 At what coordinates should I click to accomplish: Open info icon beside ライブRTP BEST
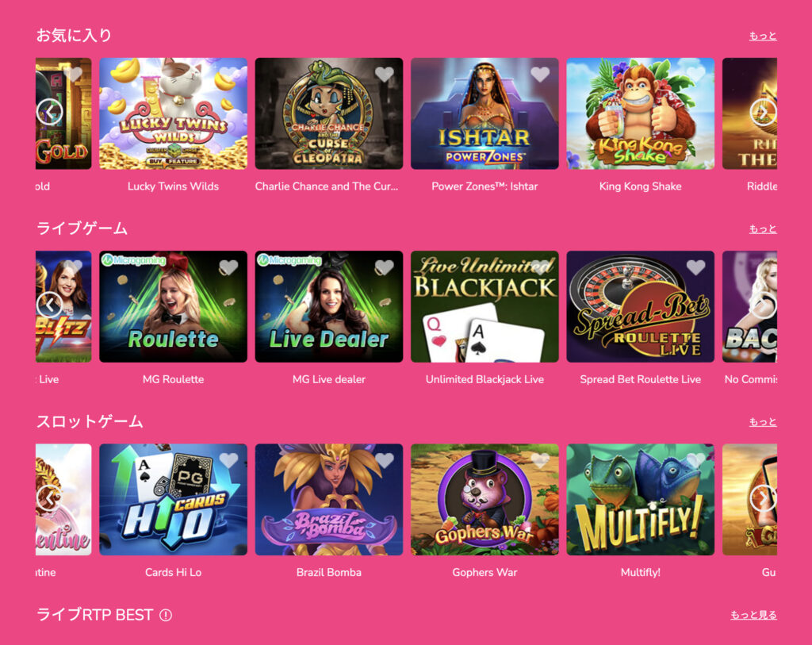[x=166, y=615]
